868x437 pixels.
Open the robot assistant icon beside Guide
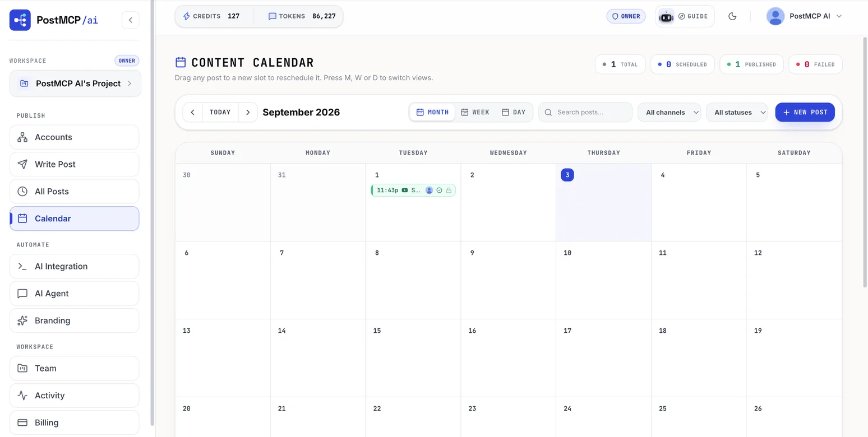[x=666, y=16]
